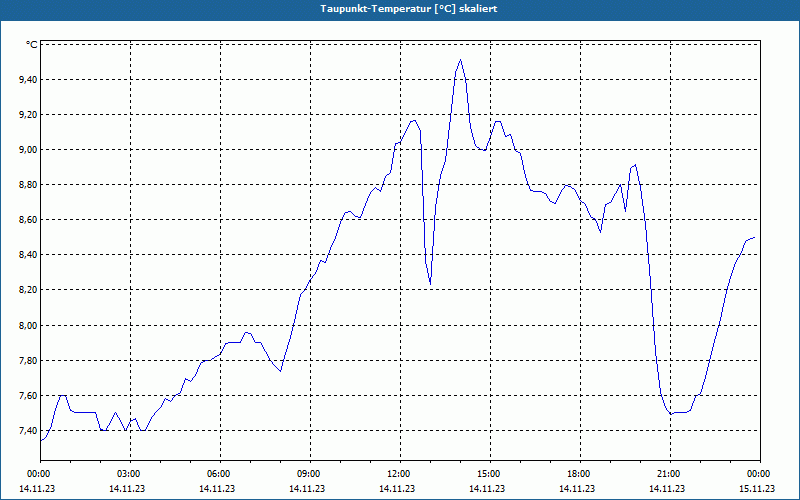The width and height of the screenshot is (800, 500).
Task: Click the °C unit label on the y-axis
Action: pyautogui.click(x=32, y=45)
